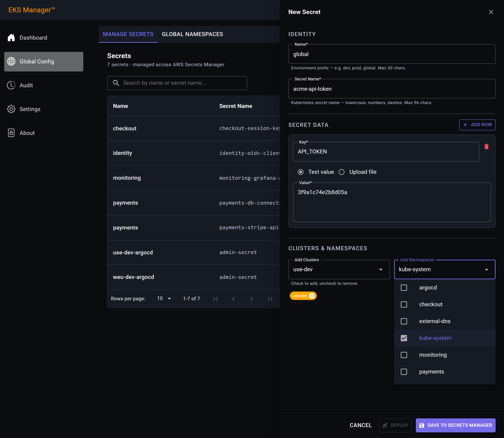
Task: Click the Name column header
Action: click(120, 106)
